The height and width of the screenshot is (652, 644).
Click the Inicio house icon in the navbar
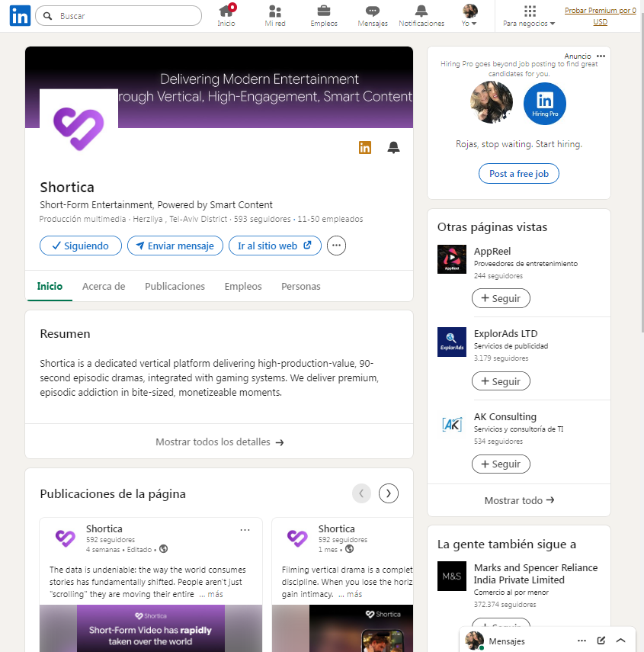tap(226, 11)
